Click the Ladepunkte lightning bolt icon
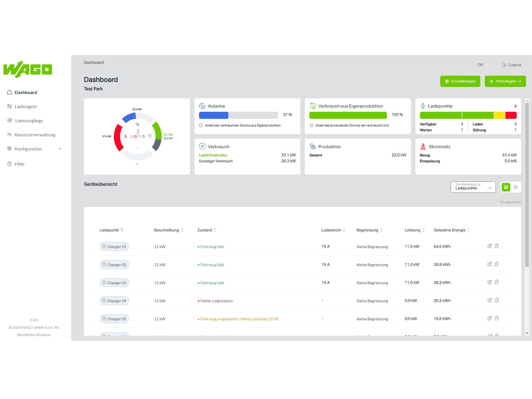532x399 pixels. [423, 106]
